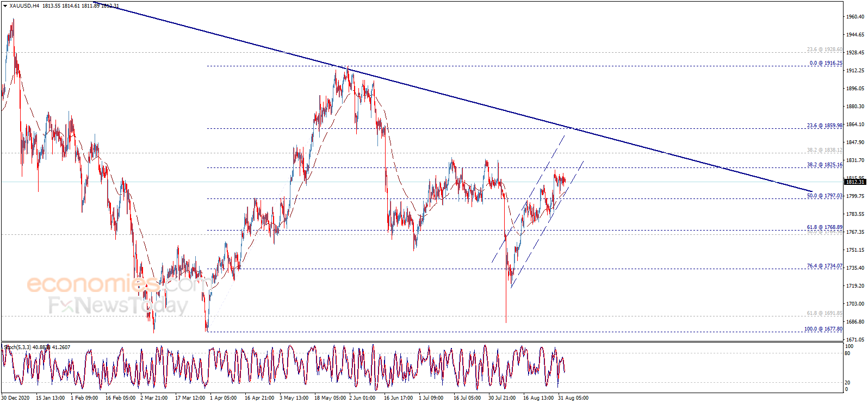
Task: Click the FxNewsToday watermark text
Action: click(117, 306)
